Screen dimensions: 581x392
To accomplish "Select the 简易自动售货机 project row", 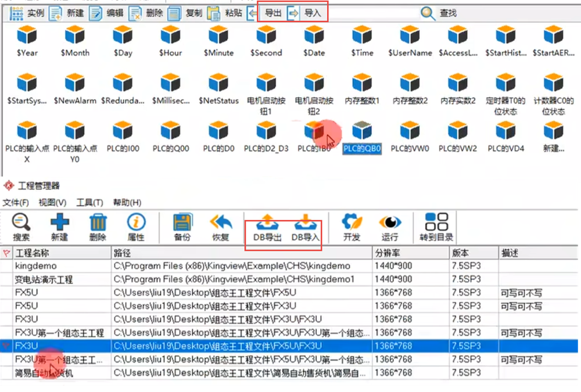I will click(289, 373).
